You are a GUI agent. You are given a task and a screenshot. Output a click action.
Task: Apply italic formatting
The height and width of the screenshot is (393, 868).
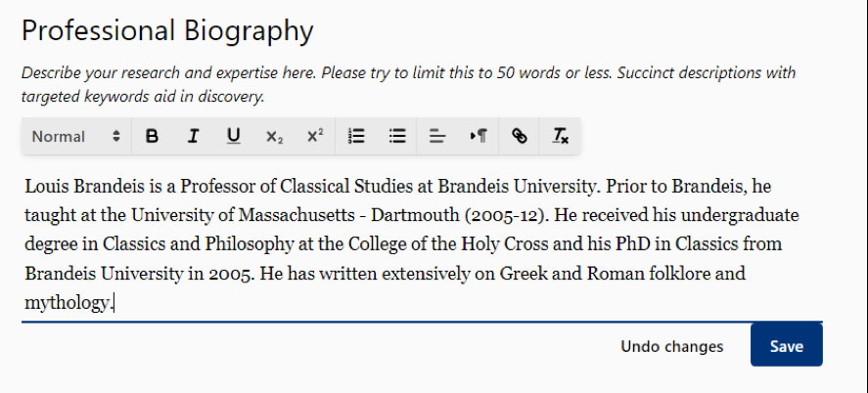pyautogui.click(x=193, y=136)
